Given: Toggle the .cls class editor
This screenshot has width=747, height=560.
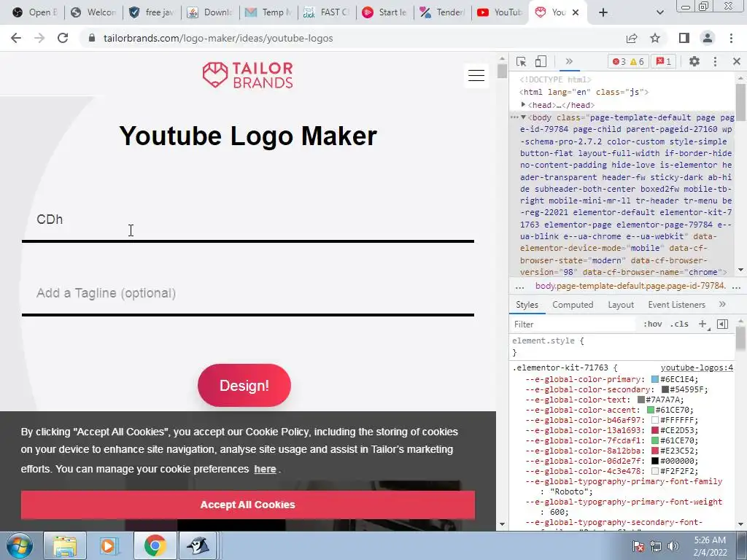Looking at the screenshot, I should click(x=679, y=324).
